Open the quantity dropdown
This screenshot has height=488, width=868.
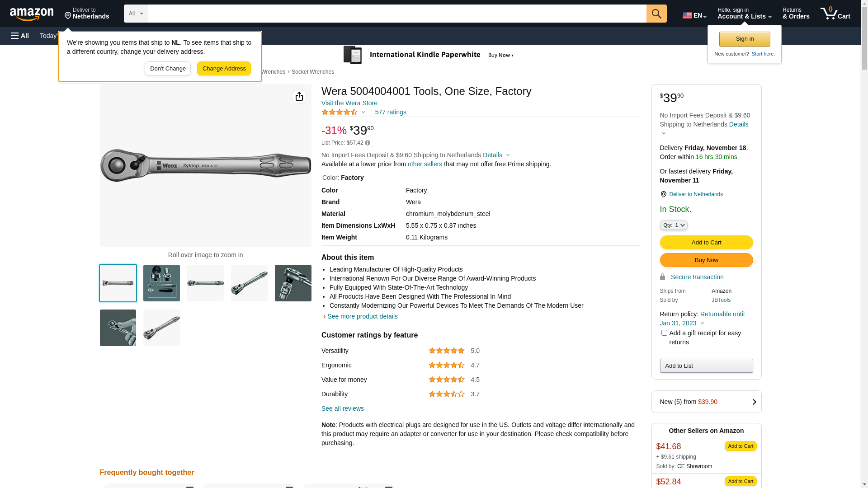(x=673, y=225)
